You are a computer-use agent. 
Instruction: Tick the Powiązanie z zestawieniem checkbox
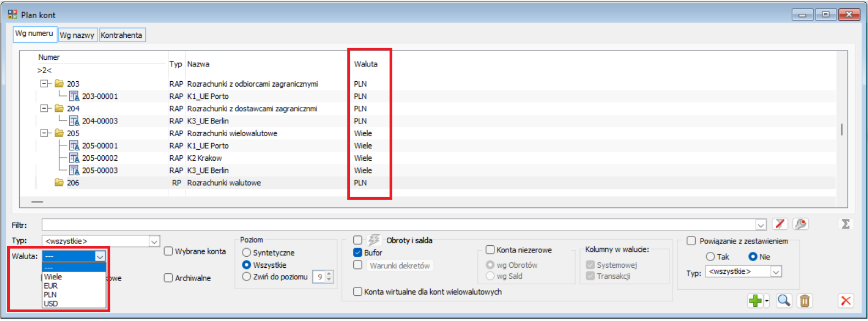click(x=691, y=241)
